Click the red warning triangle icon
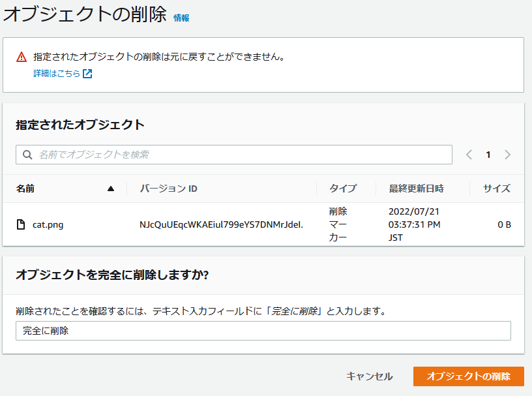This screenshot has height=396, width=532. click(22, 57)
